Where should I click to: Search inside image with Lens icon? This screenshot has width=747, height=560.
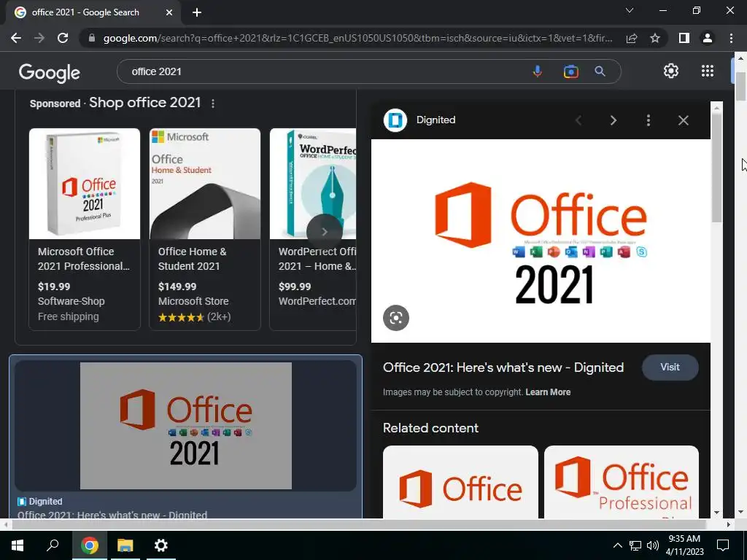pyautogui.click(x=396, y=318)
